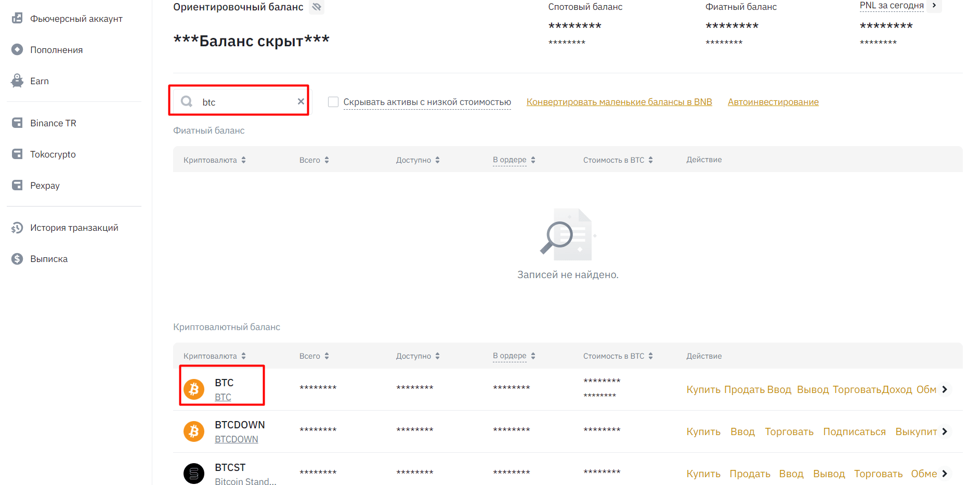
Task: Open История транзакций menu item
Action: (74, 228)
